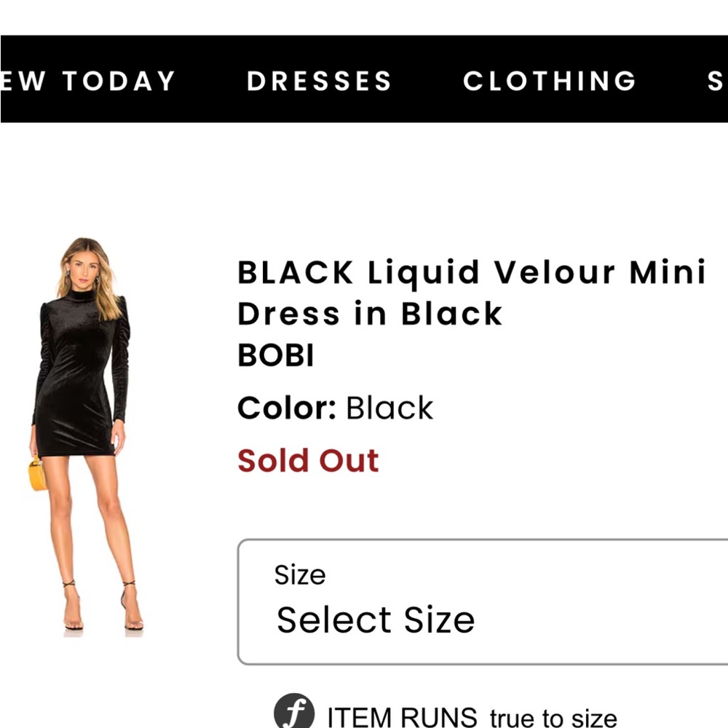Click the black navigation bar
This screenshot has height=728, width=728.
pyautogui.click(x=364, y=81)
